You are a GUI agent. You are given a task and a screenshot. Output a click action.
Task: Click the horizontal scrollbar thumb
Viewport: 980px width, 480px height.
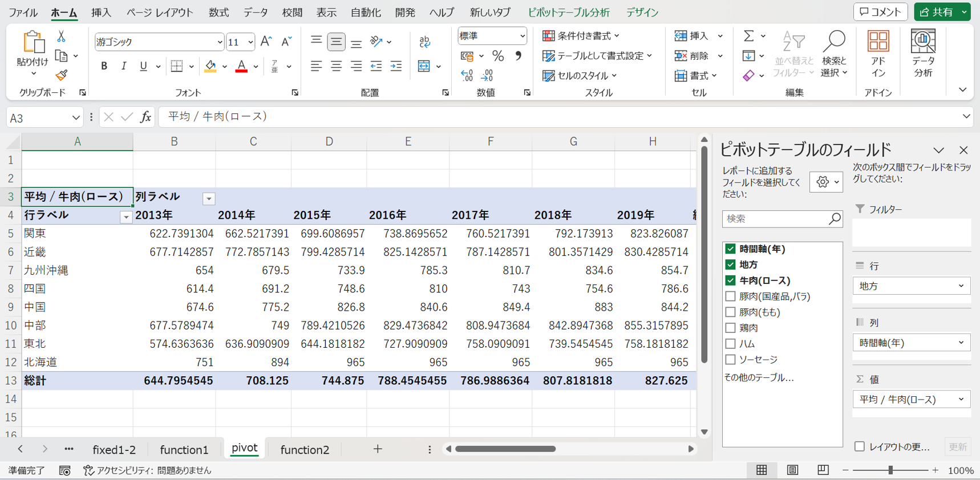point(505,449)
